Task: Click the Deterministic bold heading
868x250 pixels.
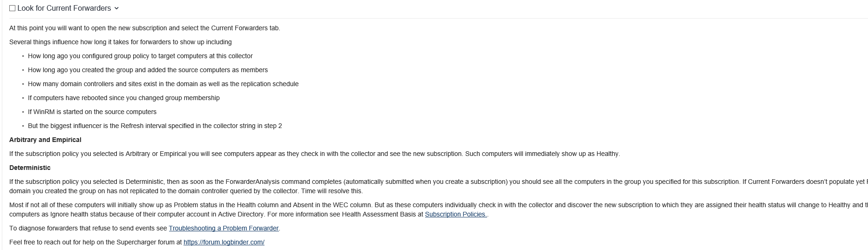Action: point(30,168)
